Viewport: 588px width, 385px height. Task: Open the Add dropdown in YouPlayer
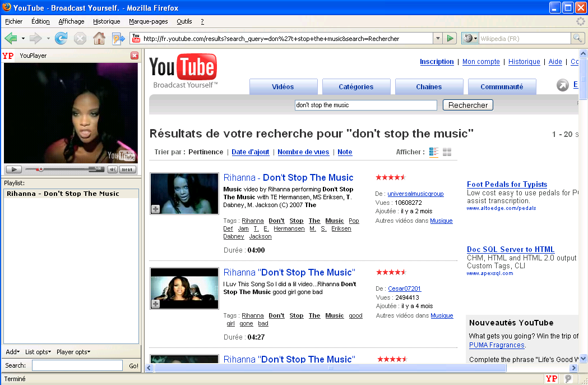coord(13,352)
